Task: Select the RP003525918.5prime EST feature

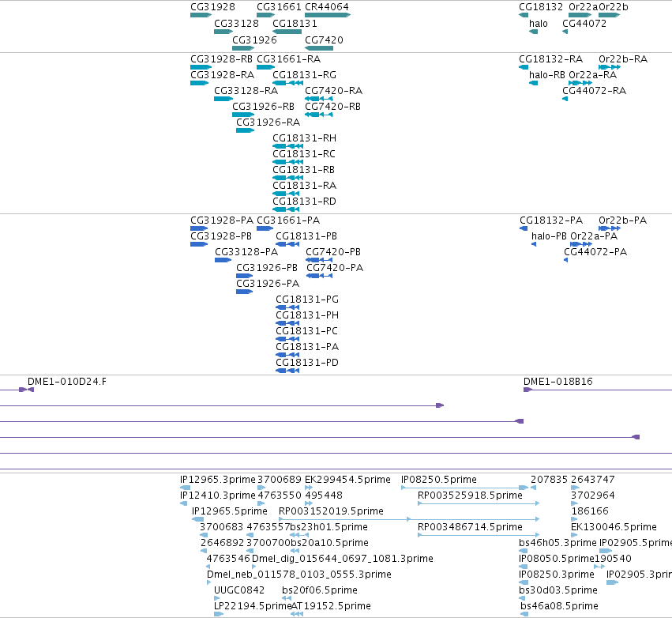Action: tap(479, 503)
